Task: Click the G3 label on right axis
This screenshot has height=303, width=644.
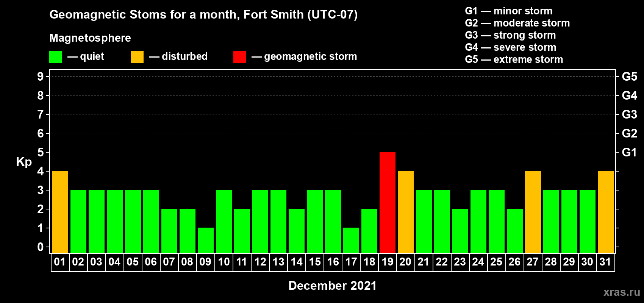Action: (629, 114)
